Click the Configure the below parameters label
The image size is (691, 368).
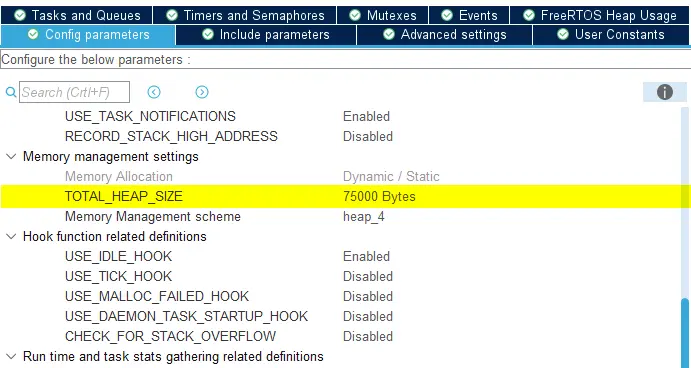pos(96,59)
